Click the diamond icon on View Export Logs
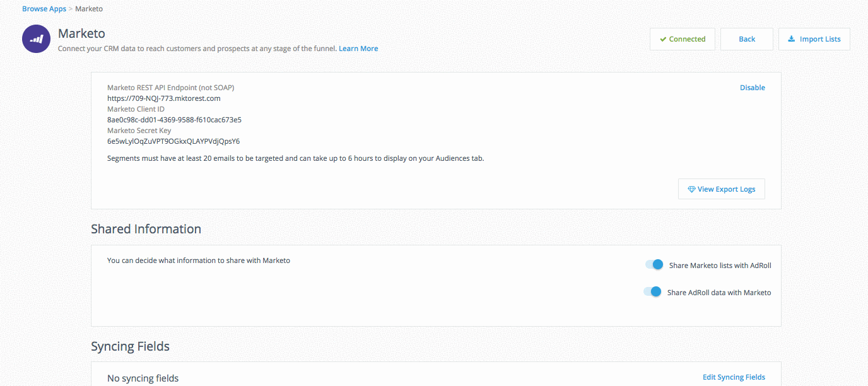Viewport: 868px width, 386px height. [x=691, y=189]
